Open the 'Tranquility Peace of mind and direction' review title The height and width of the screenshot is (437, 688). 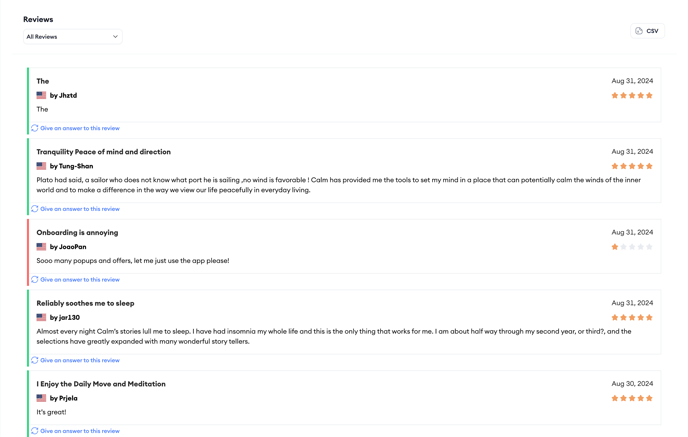(x=104, y=152)
